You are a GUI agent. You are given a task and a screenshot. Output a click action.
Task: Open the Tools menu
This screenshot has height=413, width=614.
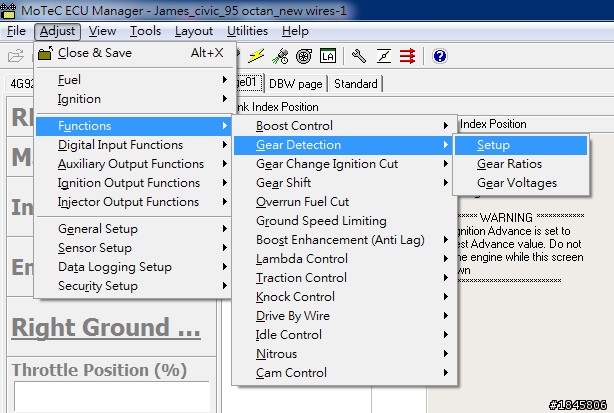click(x=145, y=31)
